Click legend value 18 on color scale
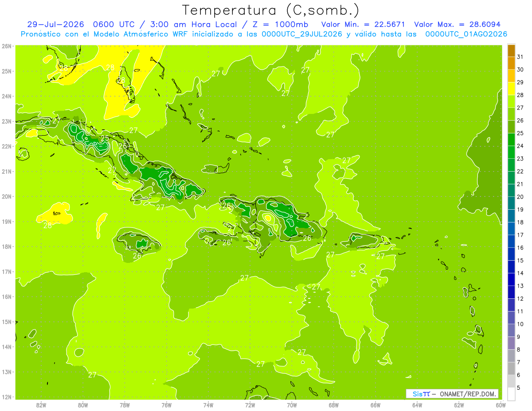The width and height of the screenshot is (532, 411). 520,222
